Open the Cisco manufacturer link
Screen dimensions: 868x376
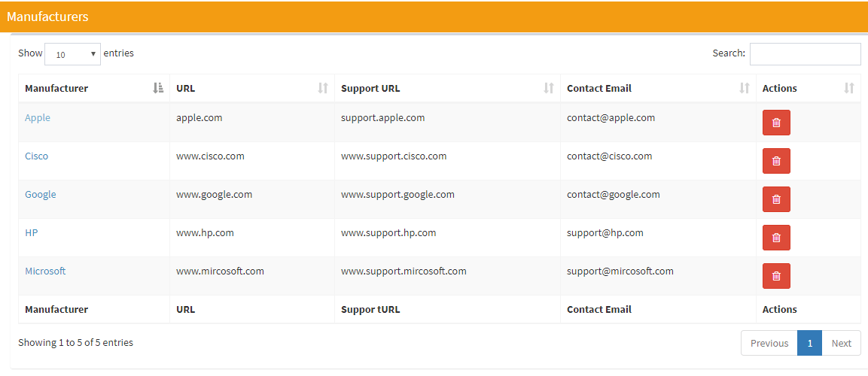coord(37,156)
